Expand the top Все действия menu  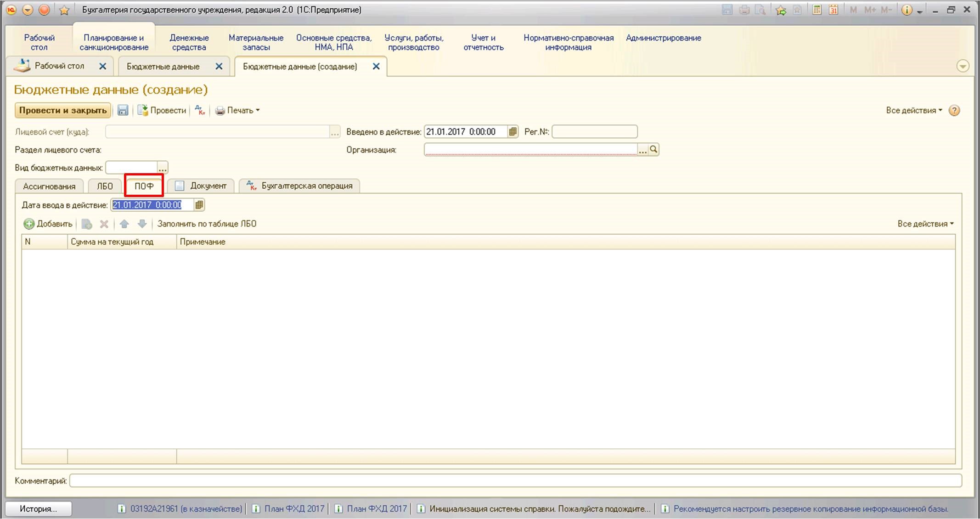coord(913,110)
